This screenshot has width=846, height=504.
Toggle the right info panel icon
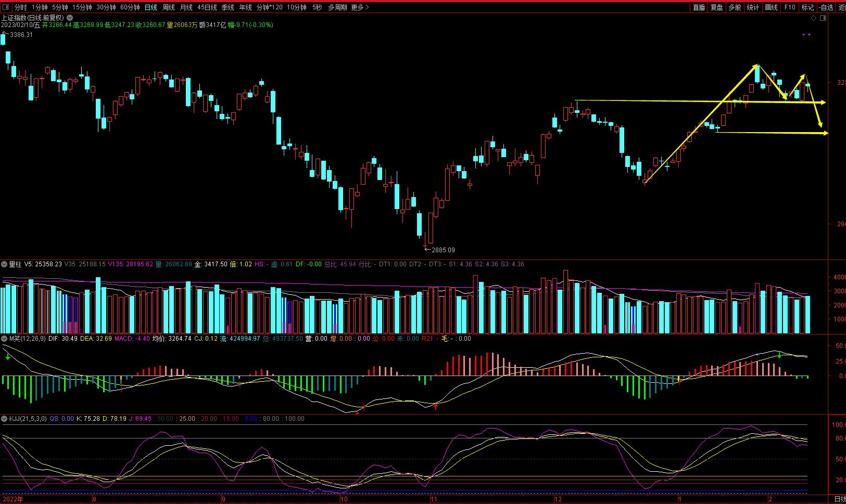pos(823,18)
